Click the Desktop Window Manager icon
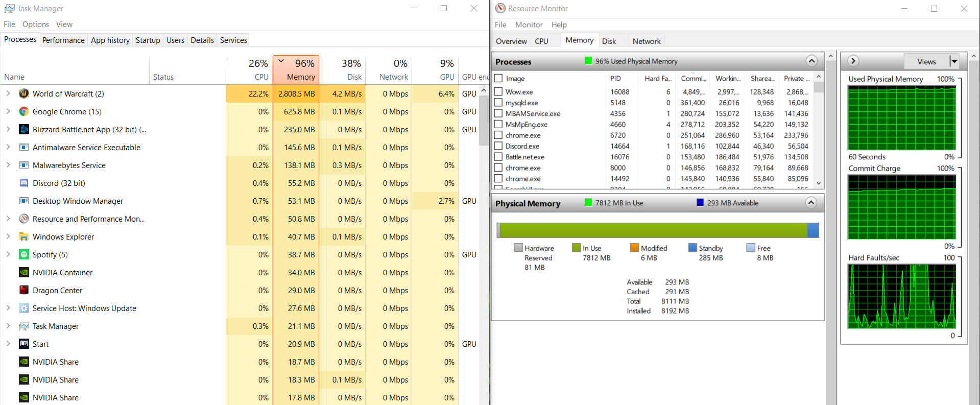 click(x=23, y=201)
